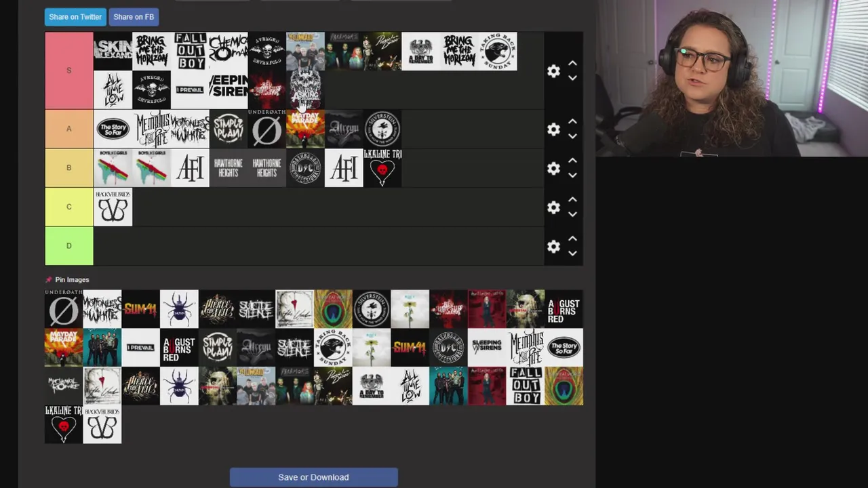The height and width of the screenshot is (488, 868).
Task: Open settings gear for B tier row
Action: [x=553, y=168]
